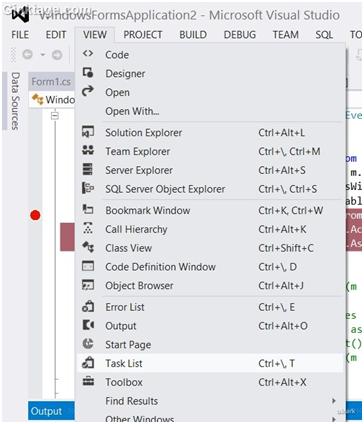364x424 pixels.
Task: Click the SQL Server Object Explorer label
Action: coord(165,189)
